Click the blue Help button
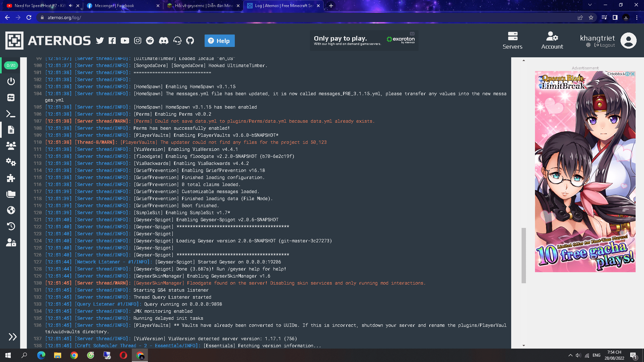This screenshot has width=644, height=362. (219, 41)
